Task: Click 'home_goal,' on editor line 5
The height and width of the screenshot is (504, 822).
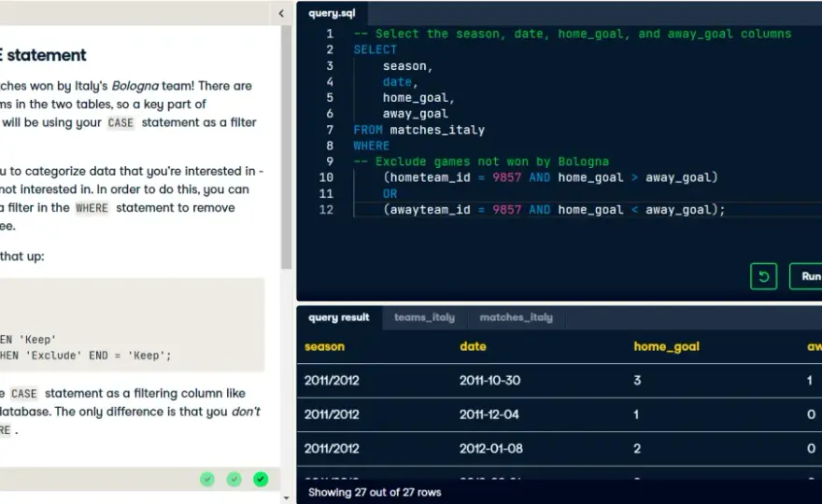Action: (418, 98)
